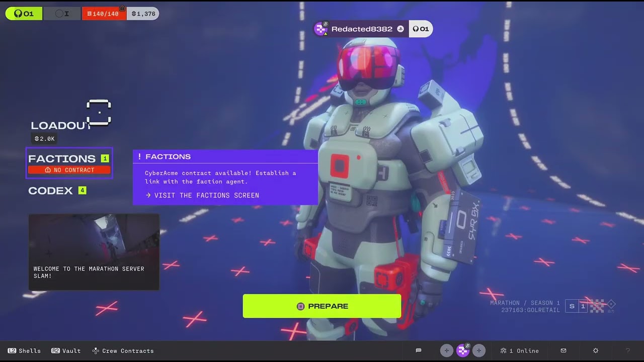Image resolution: width=644 pixels, height=362 pixels.
Task: Click the help question mark icon
Action: click(627, 350)
